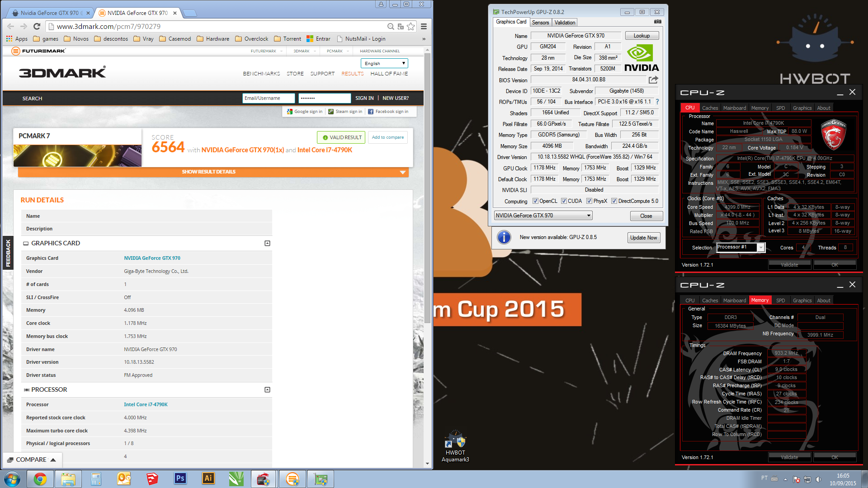
Task: Open Illustrator from the taskbar
Action: [208, 479]
